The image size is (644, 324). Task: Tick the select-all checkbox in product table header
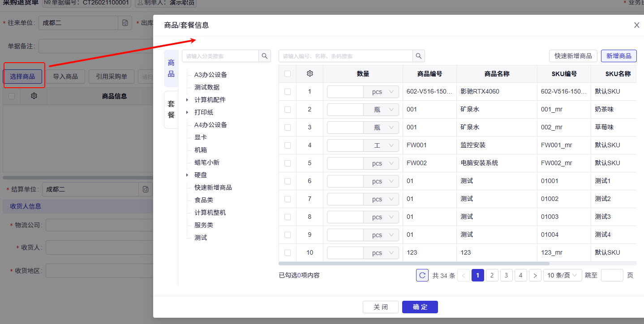(288, 74)
